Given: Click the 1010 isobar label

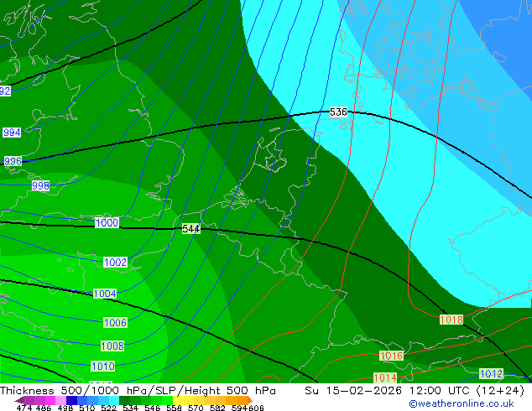Looking at the screenshot, I should coord(103,367).
